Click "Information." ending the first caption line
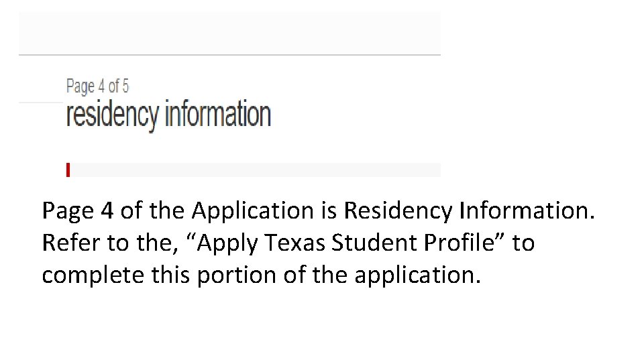 (x=527, y=211)
